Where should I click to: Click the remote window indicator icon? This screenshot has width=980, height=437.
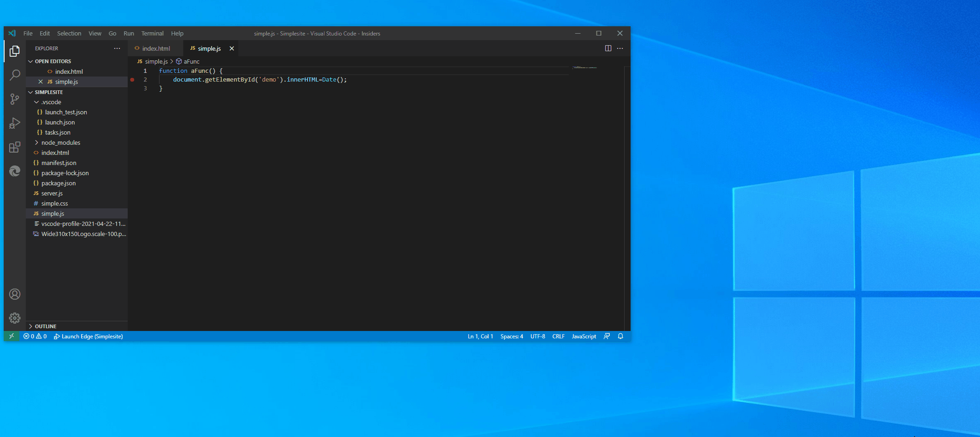click(12, 337)
